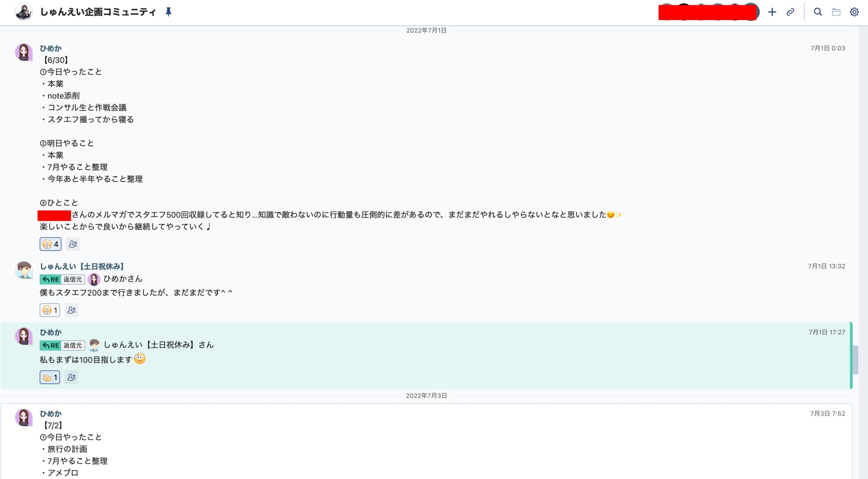This screenshot has height=479, width=868.
Task: Click the ひめかさん reply target text
Action: 123,279
